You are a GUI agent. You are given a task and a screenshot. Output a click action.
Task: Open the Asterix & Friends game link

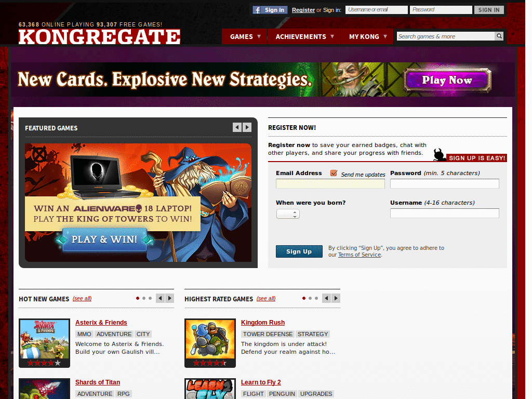tap(101, 322)
